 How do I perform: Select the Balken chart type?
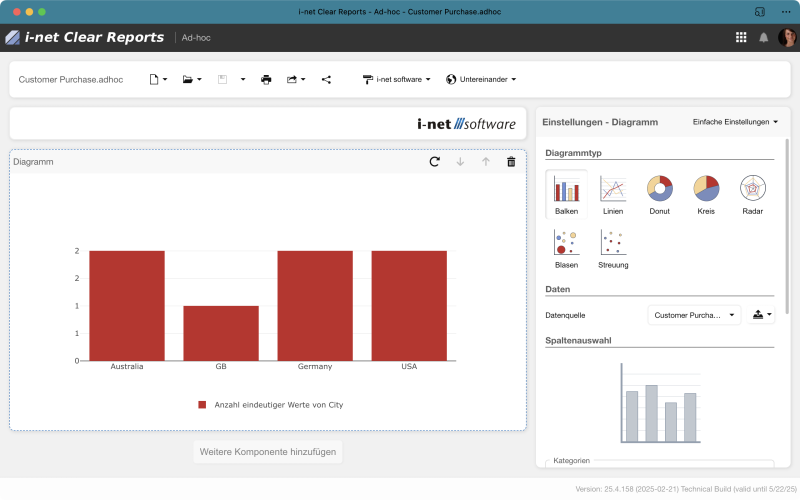566,194
